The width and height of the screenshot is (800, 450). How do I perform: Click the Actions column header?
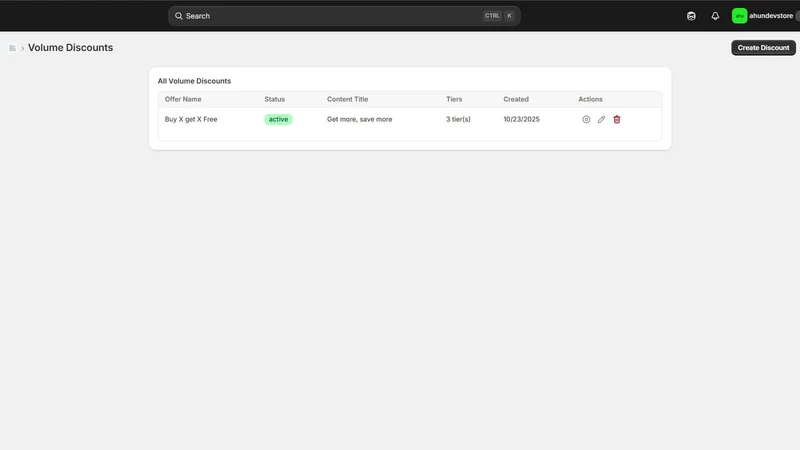click(x=590, y=99)
